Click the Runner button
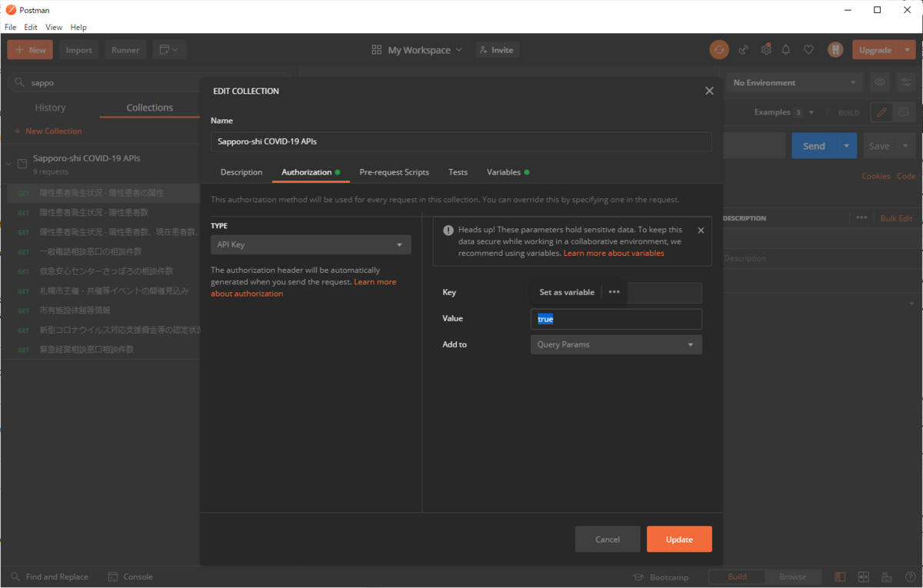Screen dimensions: 923x588 point(125,50)
